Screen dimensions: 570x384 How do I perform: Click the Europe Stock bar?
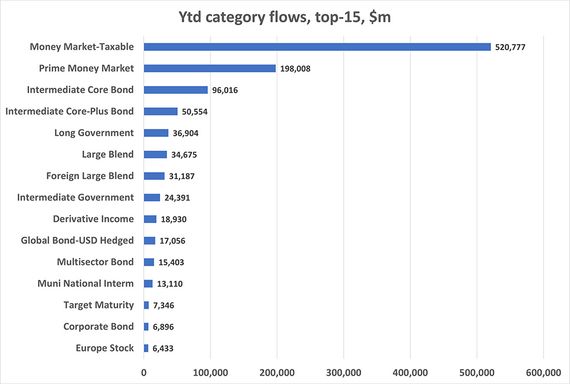point(146,348)
